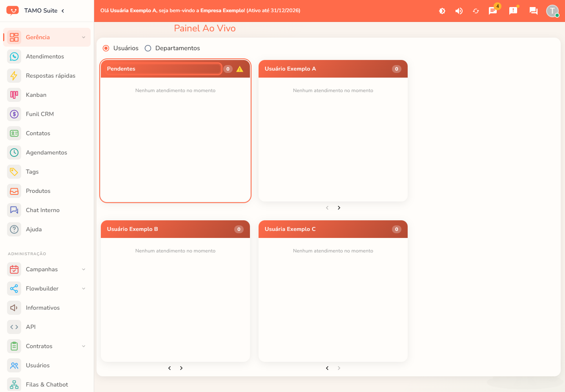Expand the Gerência menu chevron
565x392 pixels.
point(84,37)
